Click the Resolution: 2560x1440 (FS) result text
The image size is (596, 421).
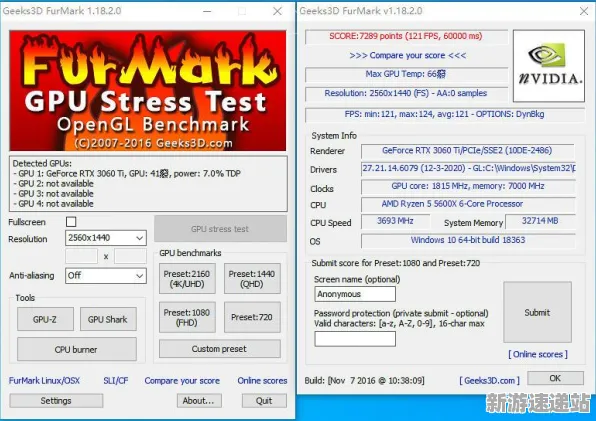[406, 93]
